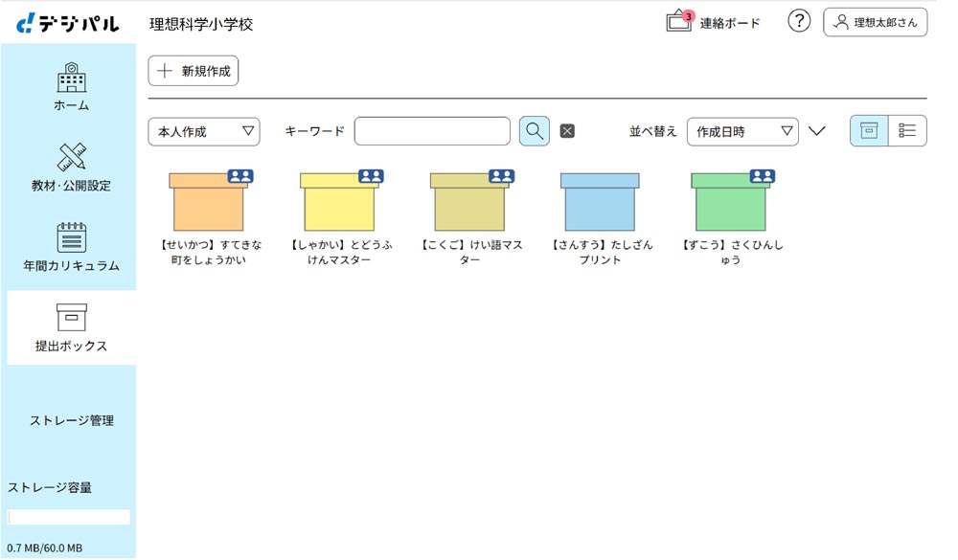This screenshot has width=958, height=560.
Task: Click the magnifying glass search button
Action: coord(535,131)
